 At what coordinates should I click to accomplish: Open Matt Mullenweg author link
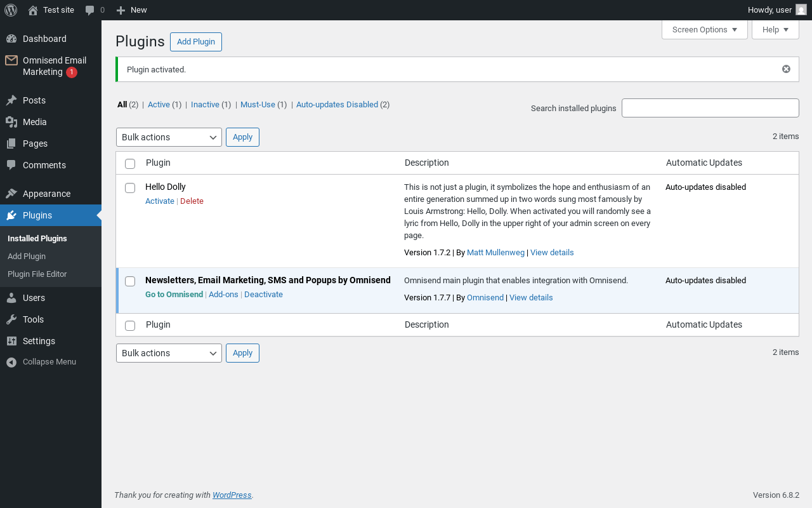(x=495, y=253)
